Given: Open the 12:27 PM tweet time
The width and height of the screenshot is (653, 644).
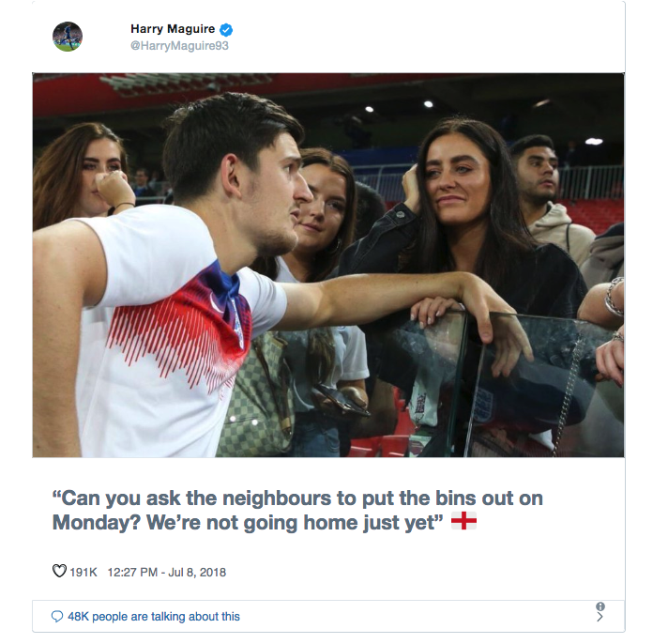Looking at the screenshot, I should 132,573.
